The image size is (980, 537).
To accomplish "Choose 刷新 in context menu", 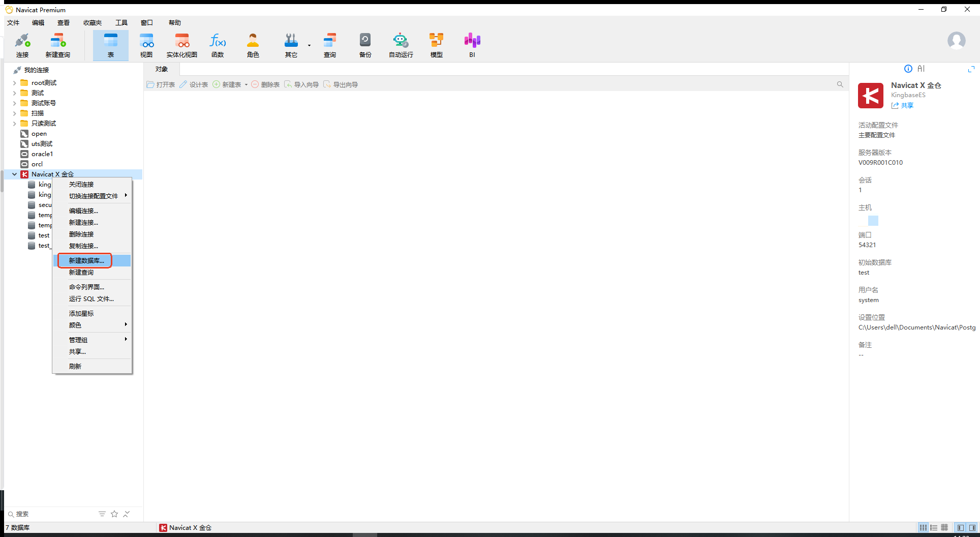I will (92, 366).
